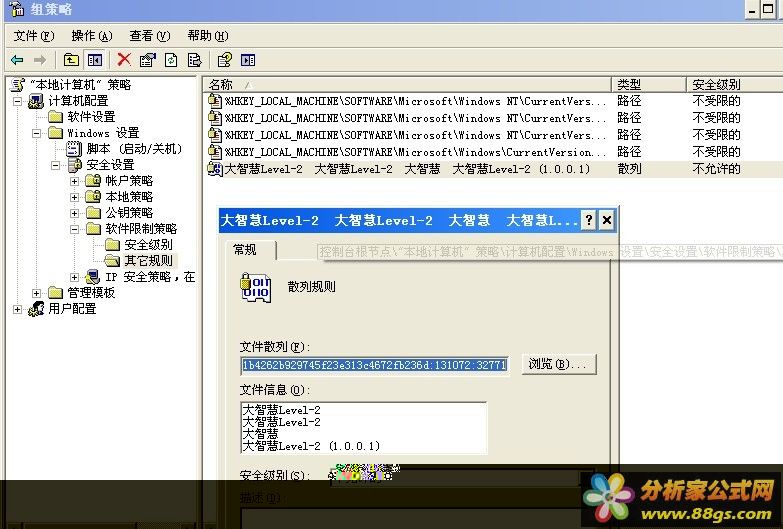Select the 软件限制策略 tree item
Image resolution: width=783 pixels, height=529 pixels.
141,229
